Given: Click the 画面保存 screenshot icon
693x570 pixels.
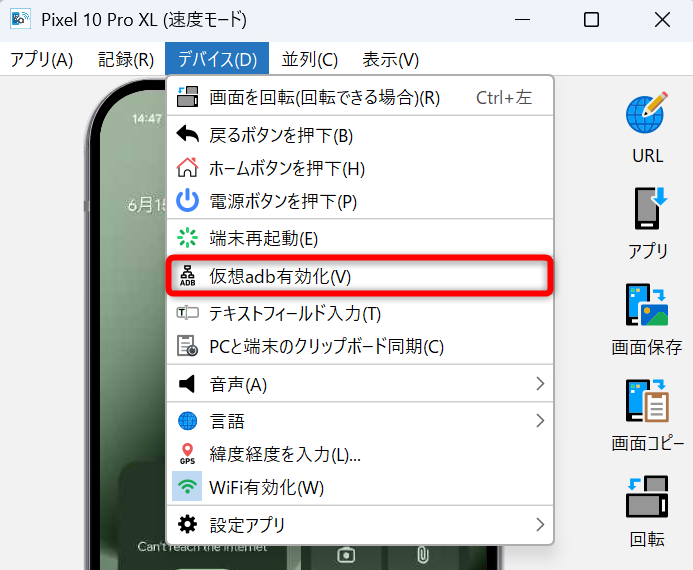Looking at the screenshot, I should point(647,305).
